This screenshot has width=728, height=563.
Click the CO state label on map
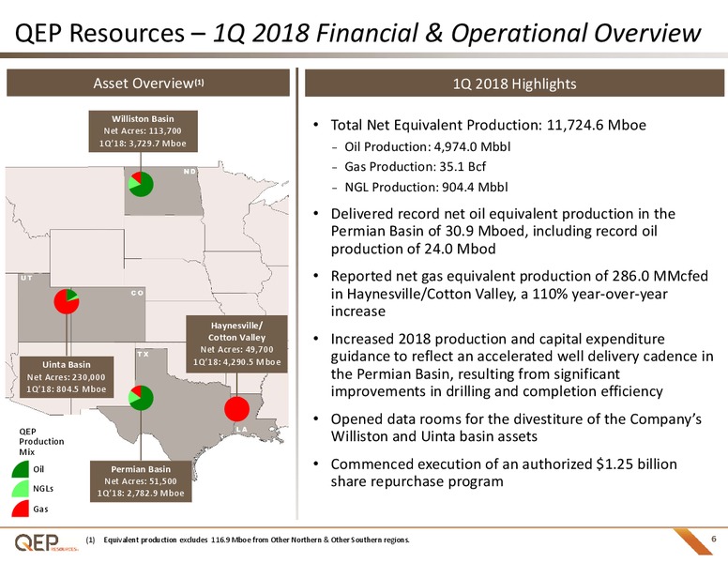coord(137,293)
